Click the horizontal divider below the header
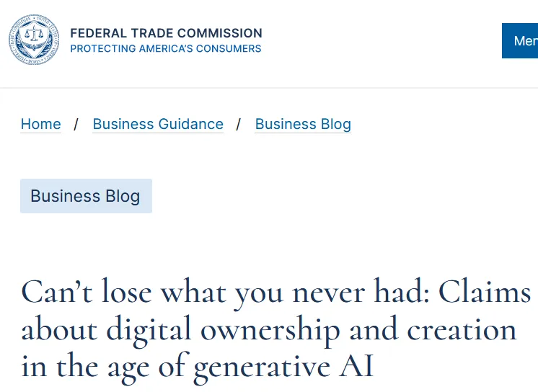 269,88
